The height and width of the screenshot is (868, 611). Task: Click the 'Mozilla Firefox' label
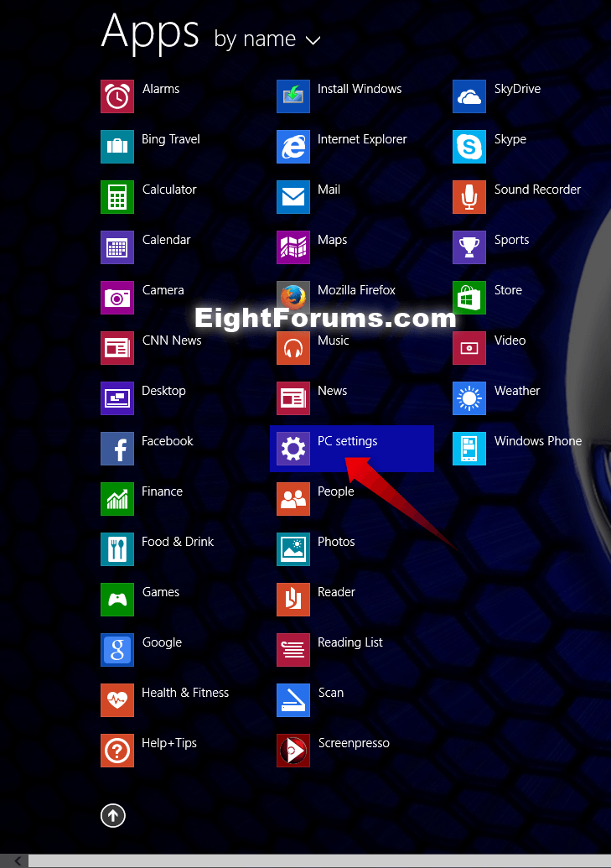pyautogui.click(x=356, y=291)
